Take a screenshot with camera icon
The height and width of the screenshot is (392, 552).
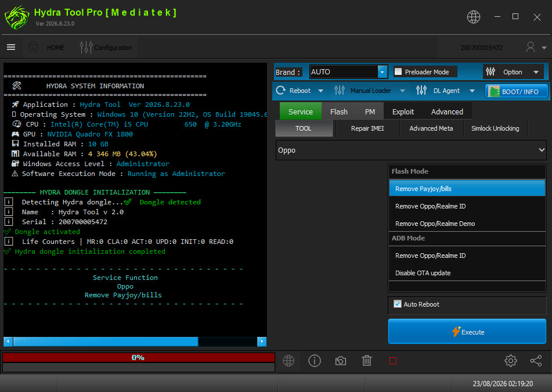pyautogui.click(x=340, y=361)
